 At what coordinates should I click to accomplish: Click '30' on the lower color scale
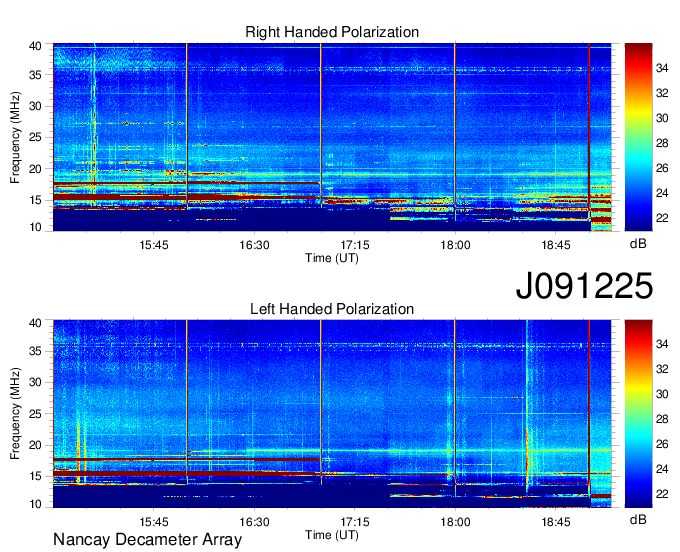662,395
